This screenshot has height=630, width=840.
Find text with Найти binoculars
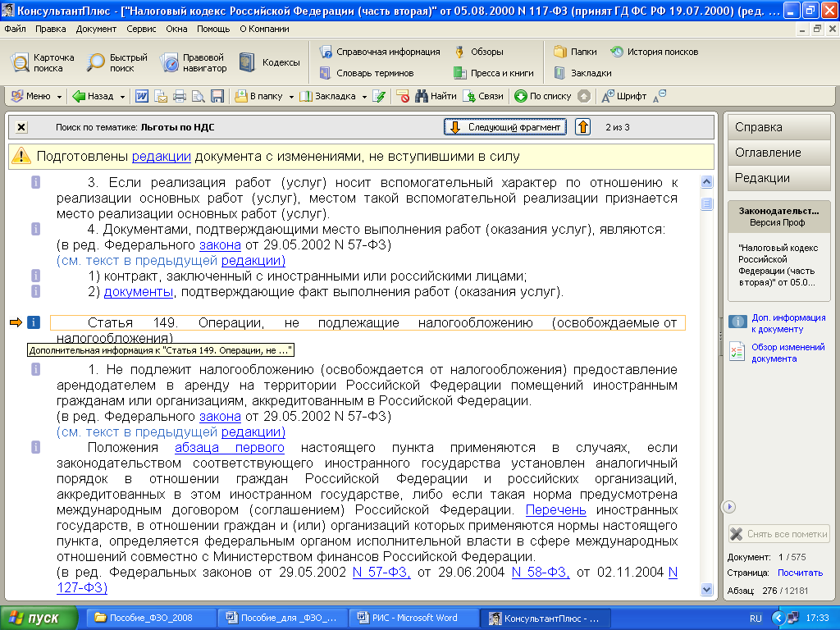[436, 97]
